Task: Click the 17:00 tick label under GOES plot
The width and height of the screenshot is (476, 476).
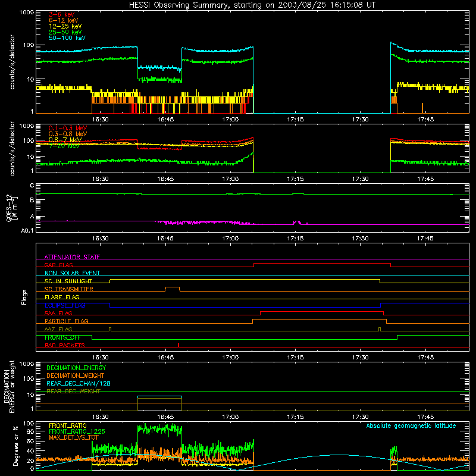Action: tap(230, 239)
